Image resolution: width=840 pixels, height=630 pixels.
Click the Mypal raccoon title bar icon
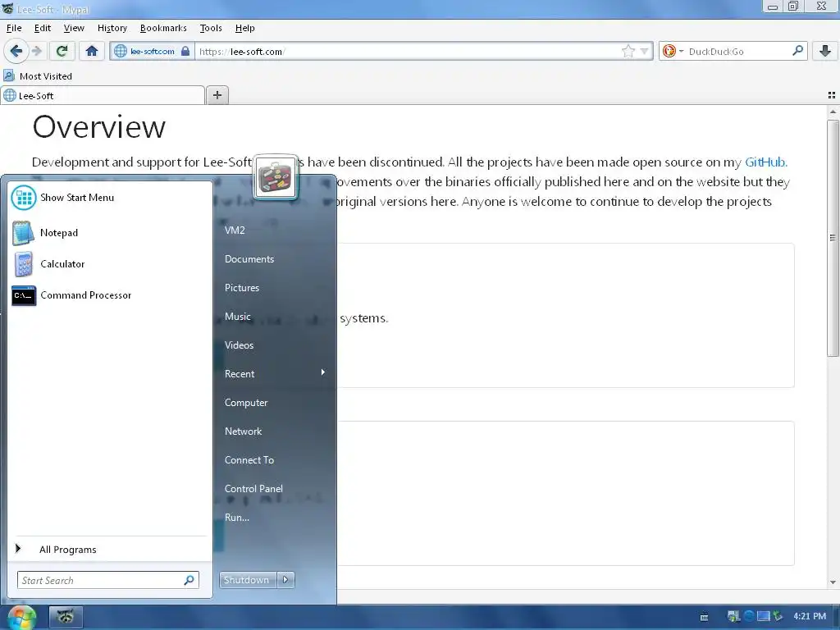click(7, 8)
